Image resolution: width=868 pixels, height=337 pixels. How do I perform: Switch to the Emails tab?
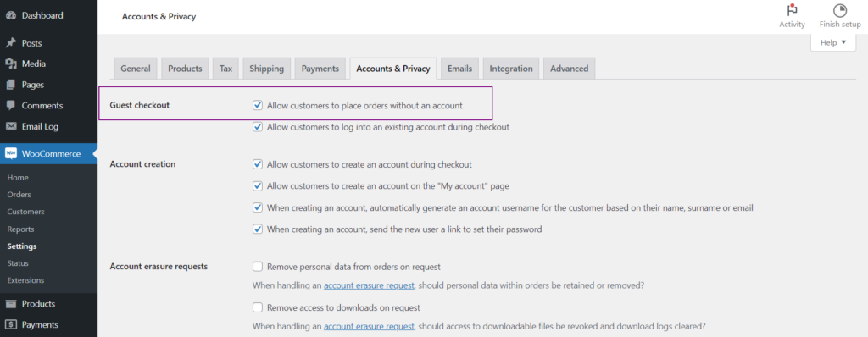tap(459, 69)
